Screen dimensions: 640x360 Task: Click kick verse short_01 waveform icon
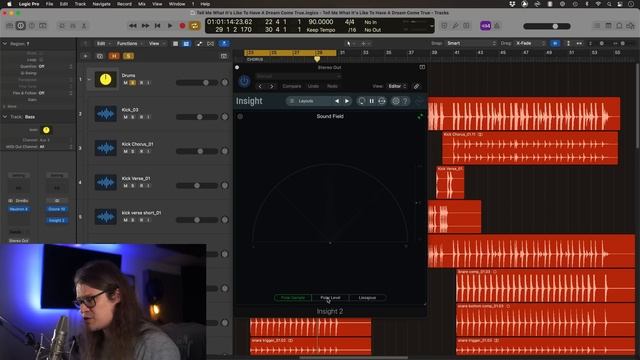pyautogui.click(x=106, y=217)
